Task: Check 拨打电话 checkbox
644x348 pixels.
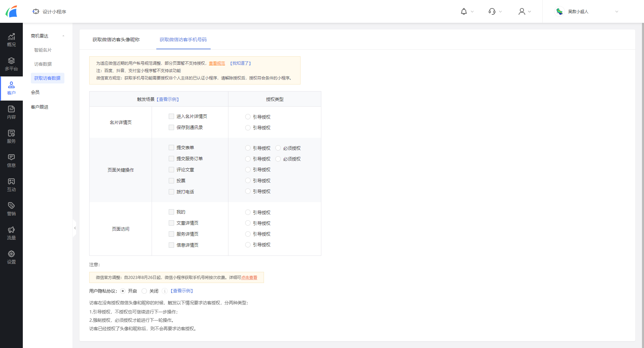Action: click(x=171, y=192)
